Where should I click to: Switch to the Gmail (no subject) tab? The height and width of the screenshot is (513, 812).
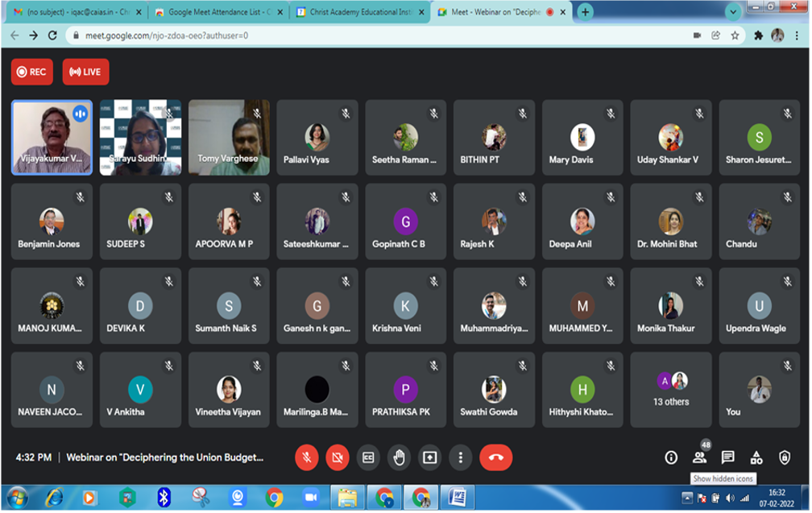point(72,12)
